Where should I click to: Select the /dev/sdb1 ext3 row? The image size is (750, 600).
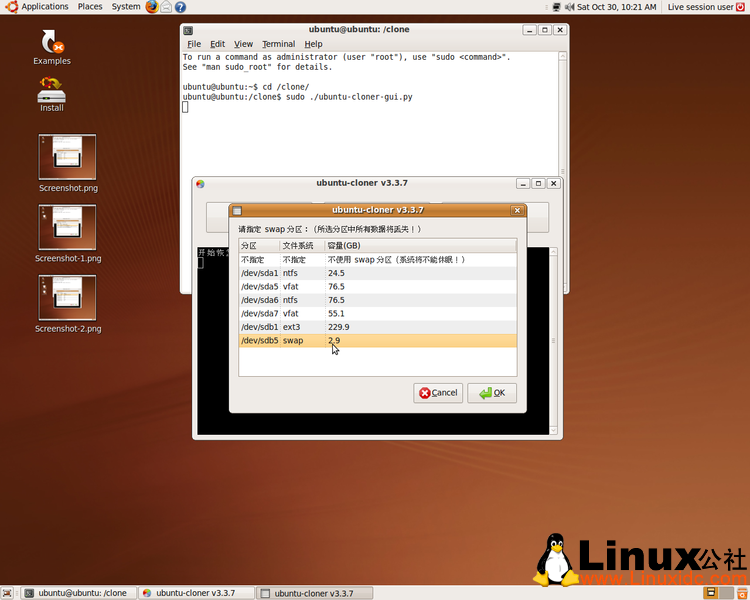(378, 327)
